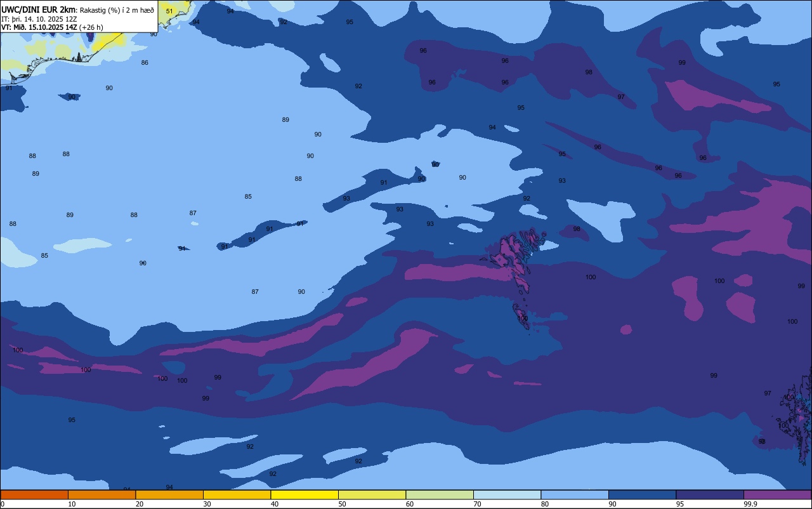This screenshot has width=812, height=509.
Task: Pick the amber 20–30 legend color band
Action: (x=169, y=494)
